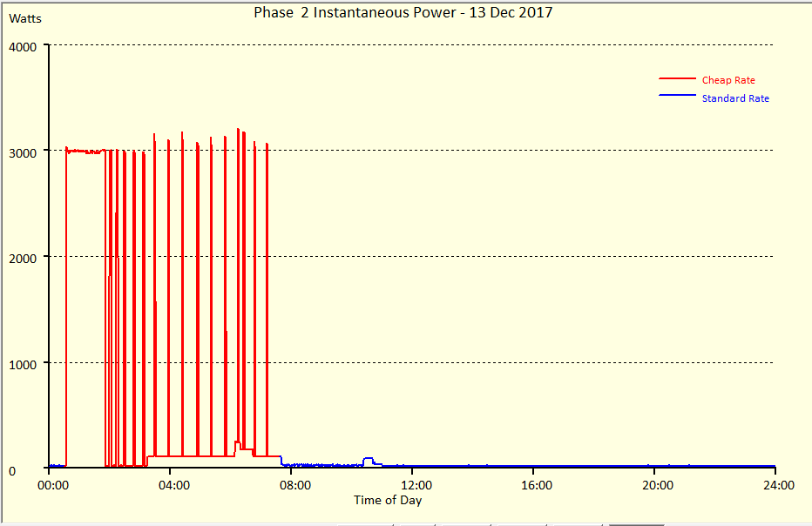Click the 12:00 time tick label
The height and width of the screenshot is (526, 812).
coord(416,485)
